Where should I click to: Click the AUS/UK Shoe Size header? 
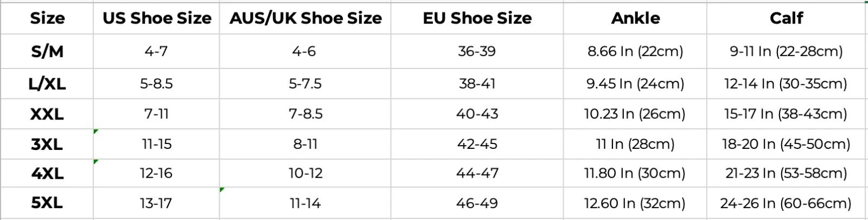305,18
